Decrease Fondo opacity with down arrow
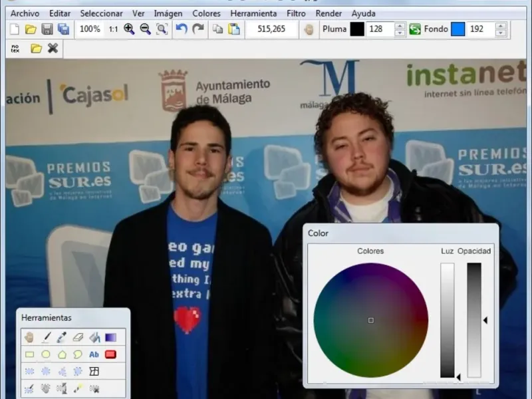 [500, 33]
